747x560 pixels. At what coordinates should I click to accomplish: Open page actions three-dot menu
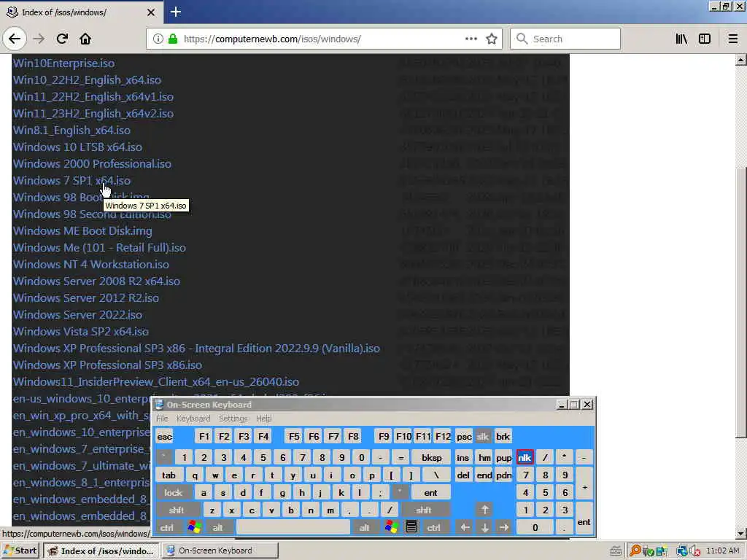(471, 39)
